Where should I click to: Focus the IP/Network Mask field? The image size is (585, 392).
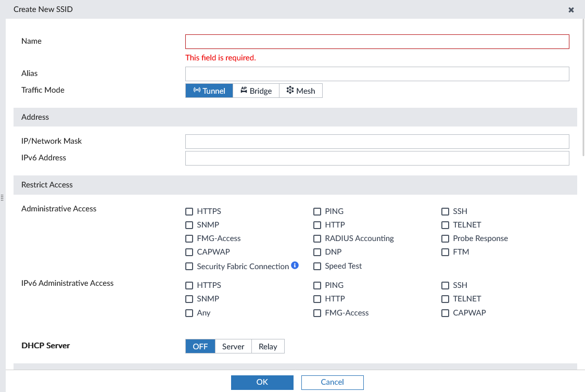click(x=377, y=142)
